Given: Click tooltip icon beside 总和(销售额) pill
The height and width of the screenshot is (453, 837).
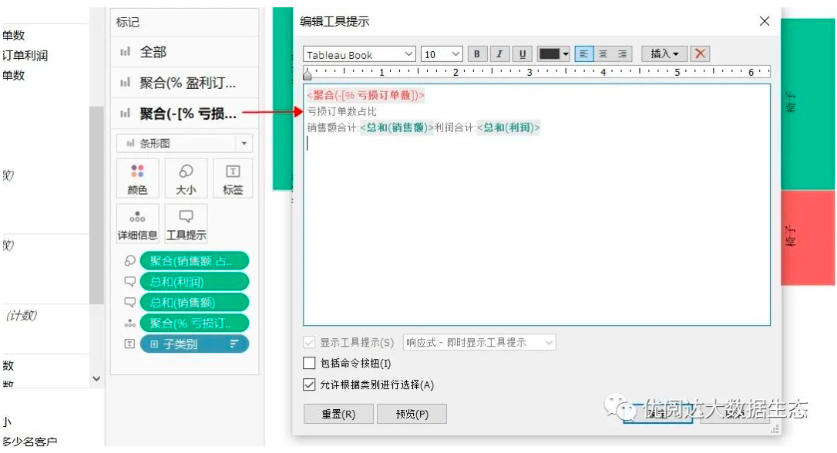Looking at the screenshot, I should [x=130, y=303].
